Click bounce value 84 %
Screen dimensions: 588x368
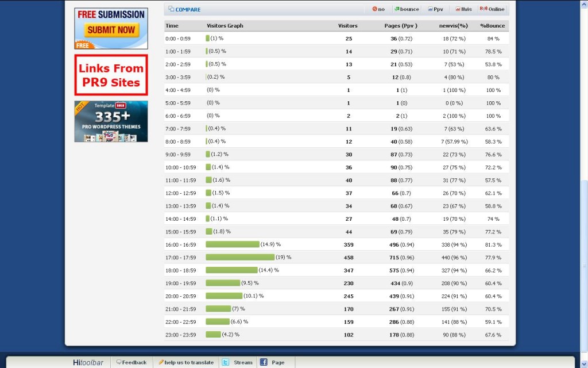click(493, 39)
